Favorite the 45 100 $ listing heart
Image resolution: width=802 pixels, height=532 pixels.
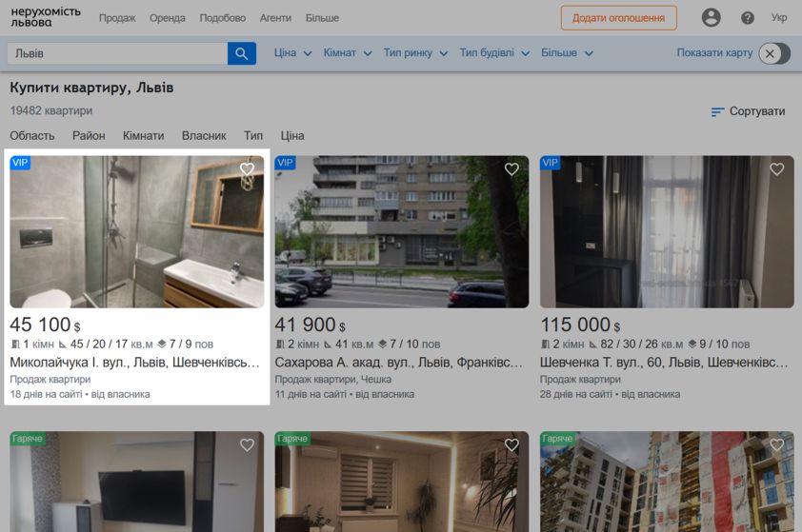coord(247,168)
